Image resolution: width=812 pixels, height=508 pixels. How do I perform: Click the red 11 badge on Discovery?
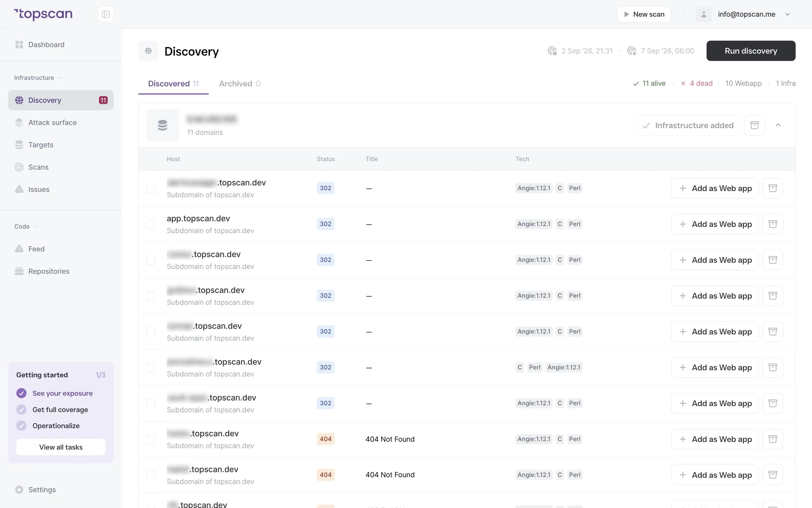click(103, 100)
